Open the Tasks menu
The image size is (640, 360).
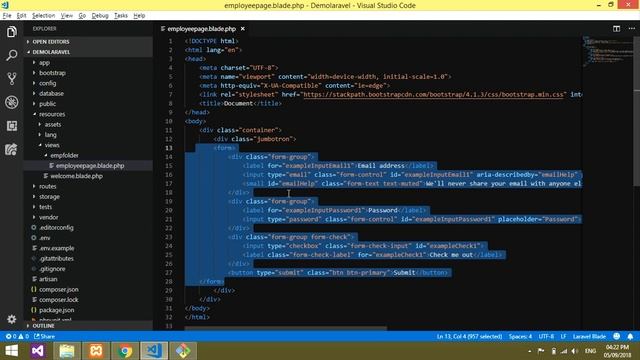(x=120, y=16)
